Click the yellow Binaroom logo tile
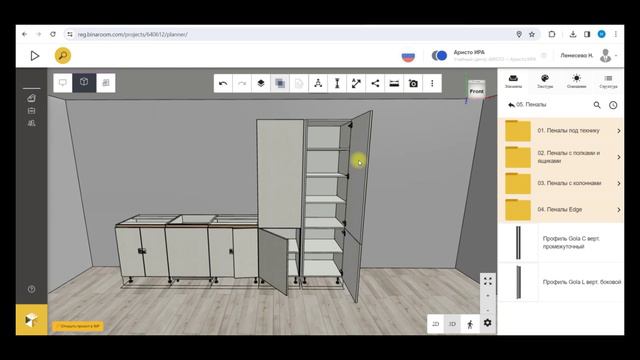The height and width of the screenshot is (360, 640). [31, 320]
